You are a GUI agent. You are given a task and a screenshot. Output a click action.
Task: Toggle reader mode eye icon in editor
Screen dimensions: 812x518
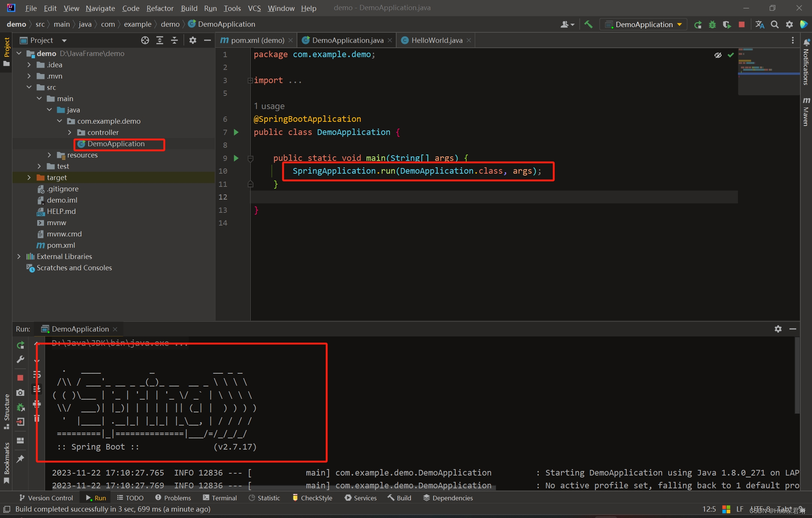pos(718,55)
